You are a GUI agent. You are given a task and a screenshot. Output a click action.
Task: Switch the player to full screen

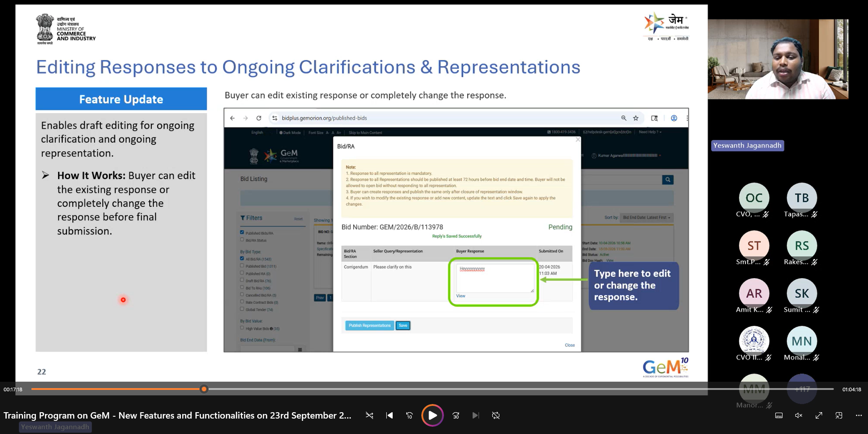(x=819, y=415)
